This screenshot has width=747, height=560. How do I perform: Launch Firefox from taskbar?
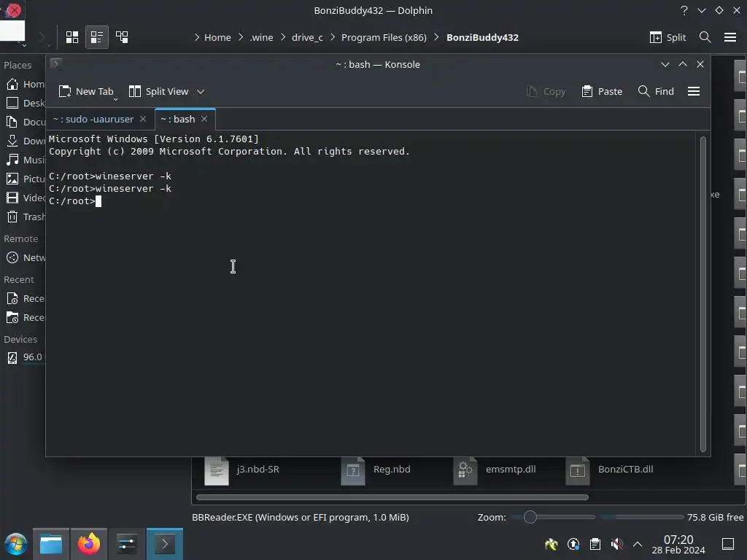(x=88, y=544)
